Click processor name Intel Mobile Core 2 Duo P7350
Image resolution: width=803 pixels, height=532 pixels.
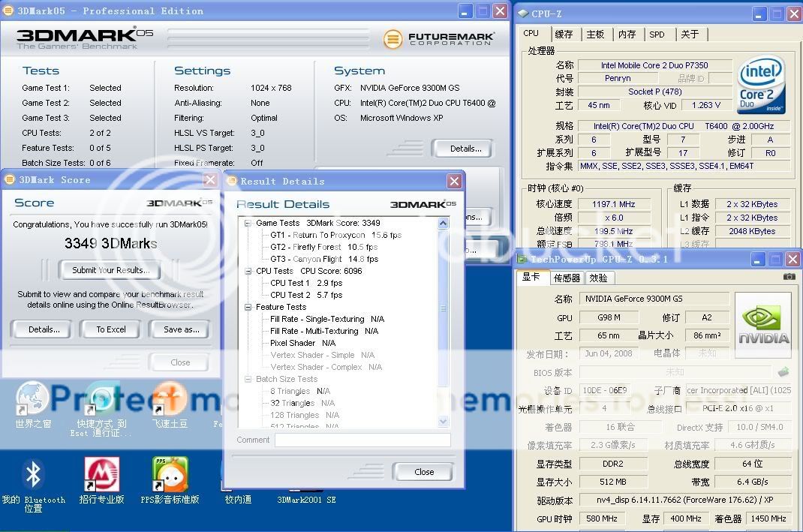654,65
